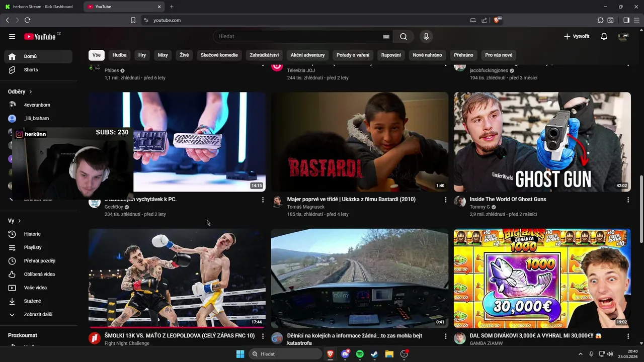Open Shorts in sidebar
Screen dimensions: 644x362
[x=38, y=70]
